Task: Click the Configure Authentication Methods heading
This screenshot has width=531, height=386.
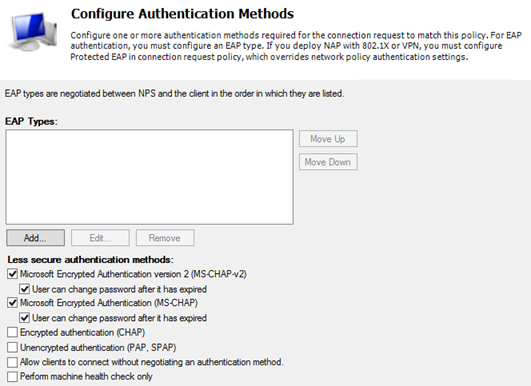Action: click(x=182, y=14)
